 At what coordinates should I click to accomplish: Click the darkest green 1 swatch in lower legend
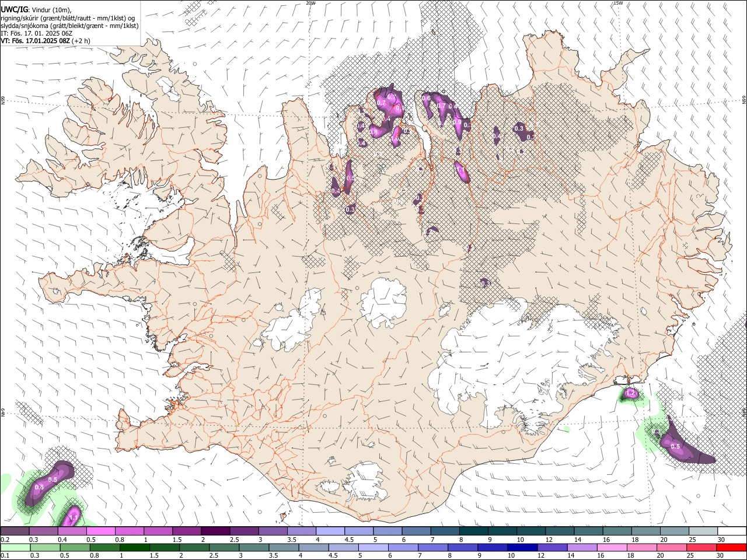click(135, 547)
